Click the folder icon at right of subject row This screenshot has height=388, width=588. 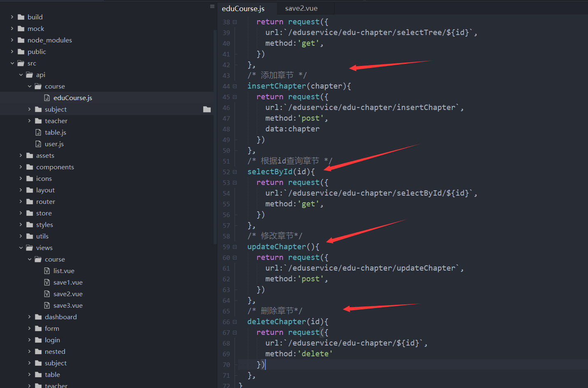coord(207,109)
